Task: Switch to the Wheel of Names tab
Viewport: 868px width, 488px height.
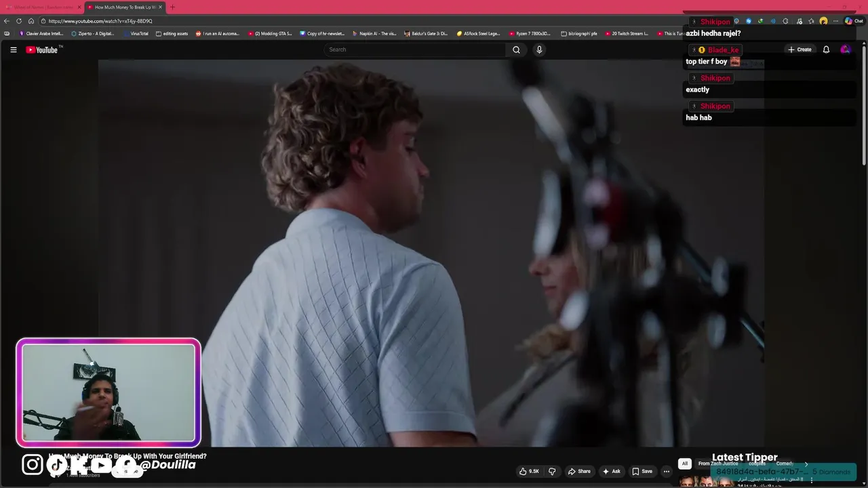Action: pos(42,7)
